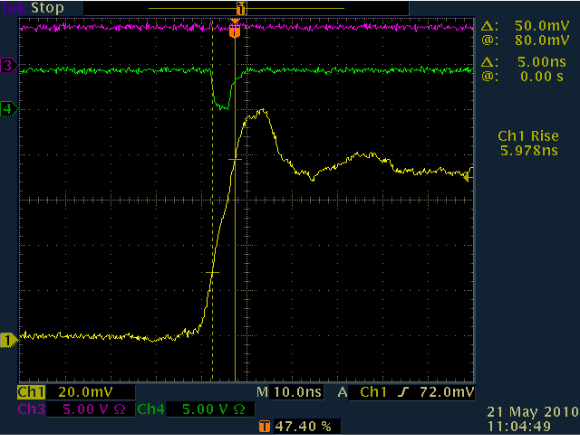The width and height of the screenshot is (580, 435).
Task: Click the Ch3 5.00 V scale readout
Action: 94,409
